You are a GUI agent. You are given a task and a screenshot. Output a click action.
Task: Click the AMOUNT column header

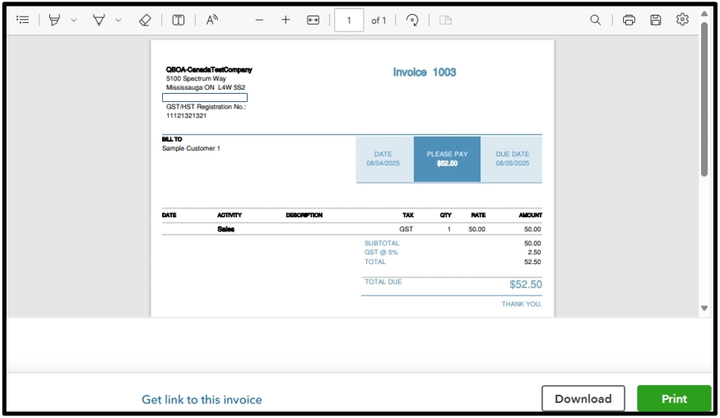click(530, 215)
